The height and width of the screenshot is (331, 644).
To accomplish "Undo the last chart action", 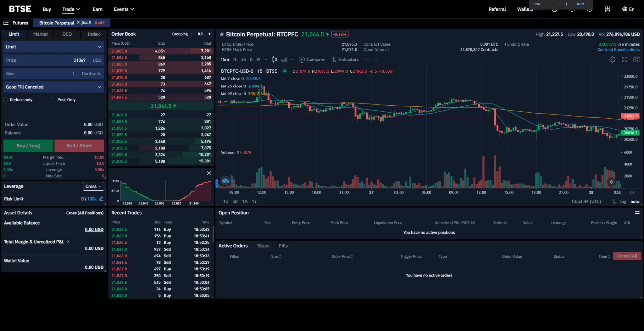I will point(367,59).
